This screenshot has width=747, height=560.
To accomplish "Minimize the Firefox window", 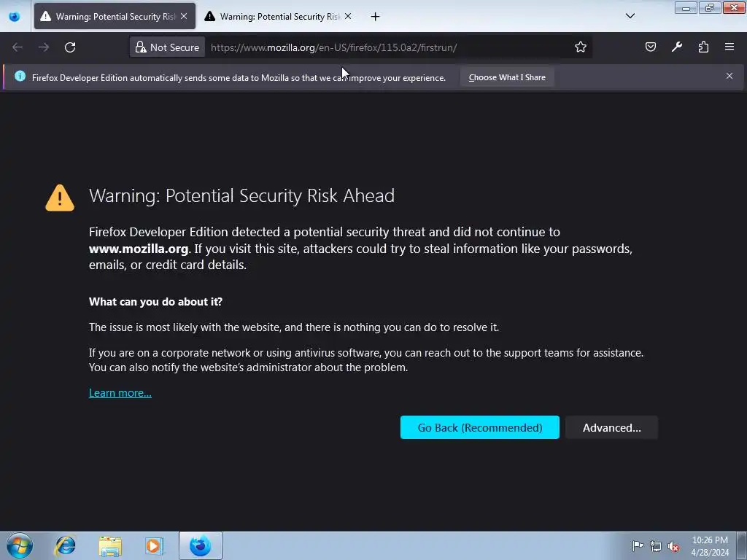I will (686, 7).
